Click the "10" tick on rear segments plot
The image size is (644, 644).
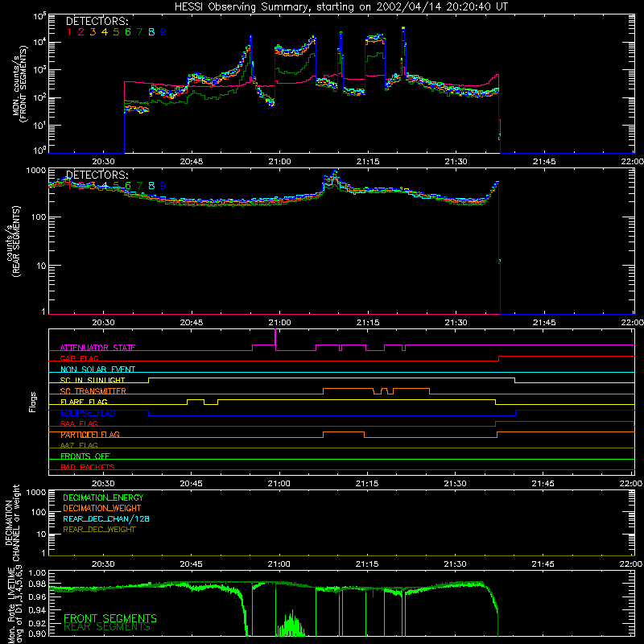(41, 266)
